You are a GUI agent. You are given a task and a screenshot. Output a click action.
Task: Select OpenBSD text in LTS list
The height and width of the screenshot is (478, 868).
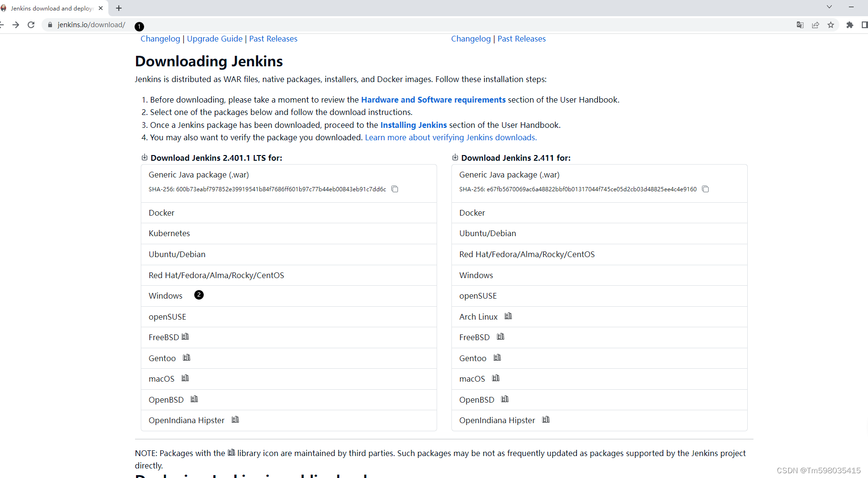pos(166,400)
